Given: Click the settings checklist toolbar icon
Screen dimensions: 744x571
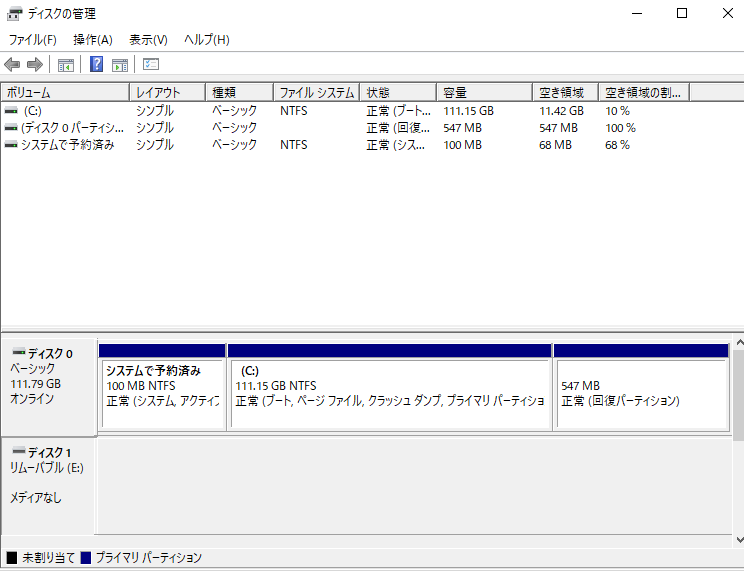Looking at the screenshot, I should 151,64.
